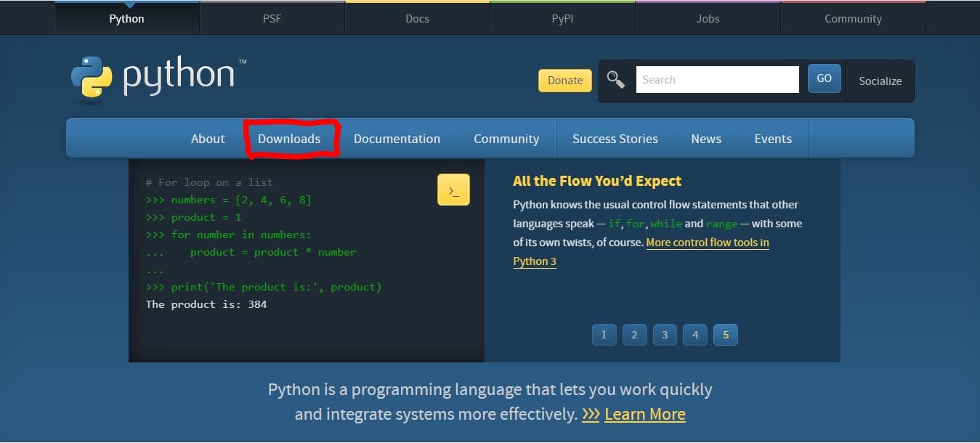This screenshot has width=980, height=443.
Task: Open the Downloads menu
Action: tap(290, 138)
